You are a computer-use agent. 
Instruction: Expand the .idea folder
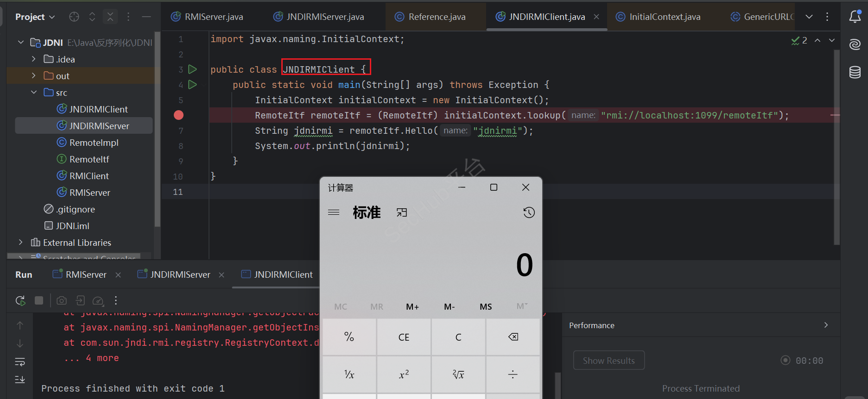[33, 59]
